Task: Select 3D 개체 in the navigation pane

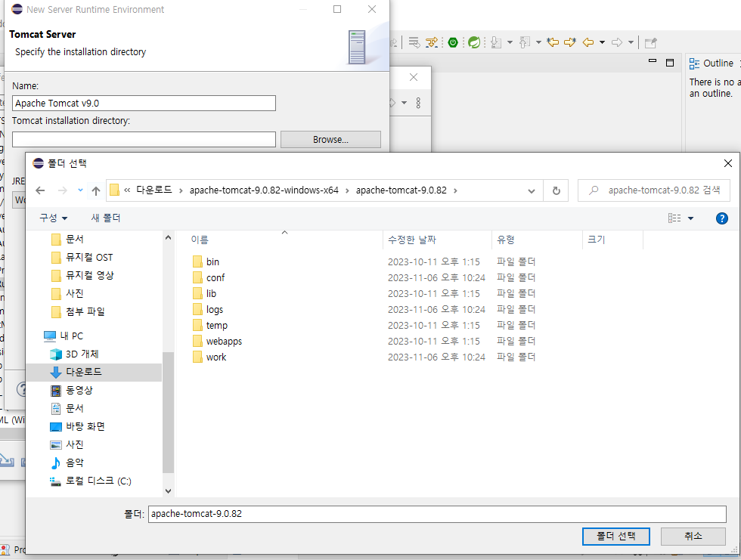Action: [82, 354]
